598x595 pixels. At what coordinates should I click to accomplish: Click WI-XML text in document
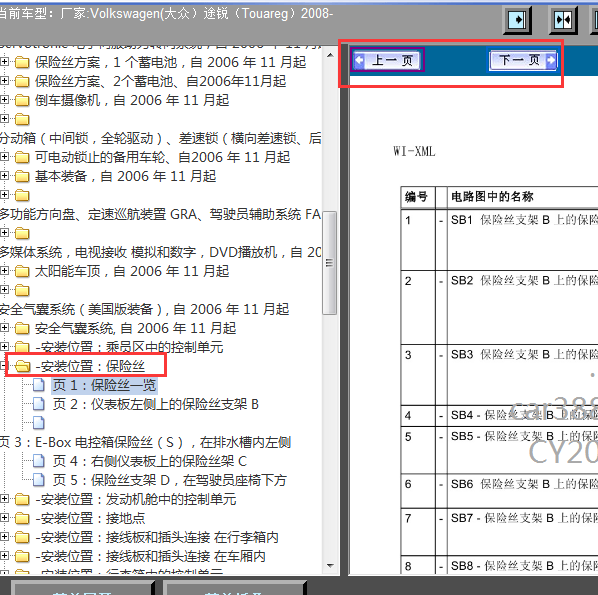[414, 151]
